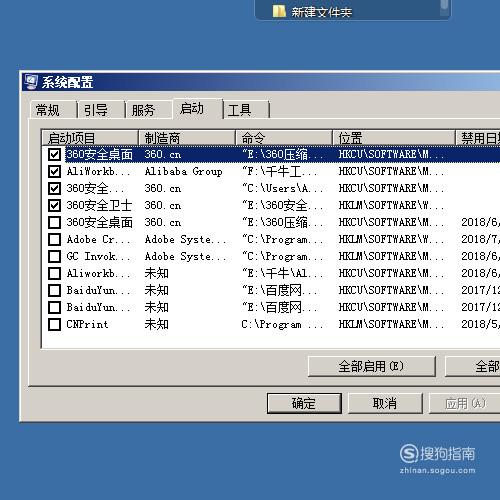Sort by 位置 column header
This screenshot has width=500, height=500.
[x=394, y=138]
